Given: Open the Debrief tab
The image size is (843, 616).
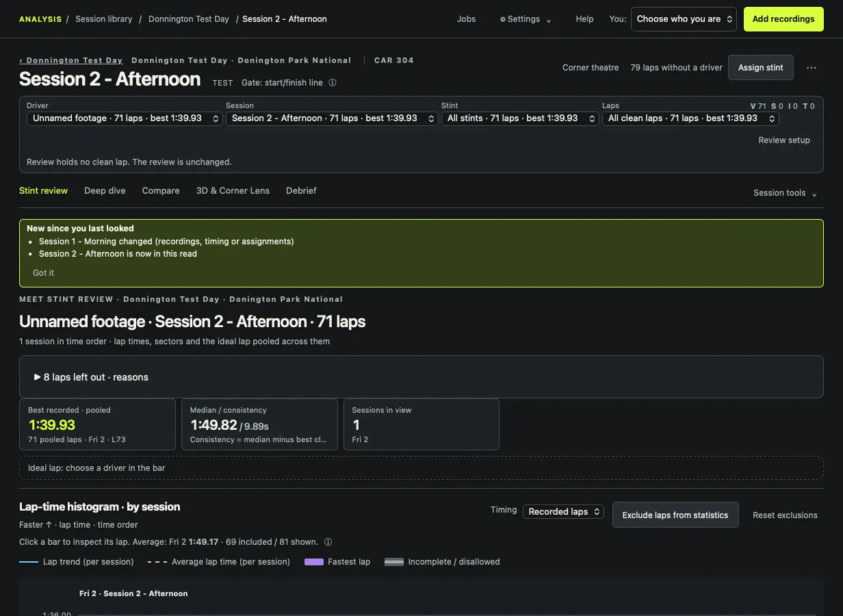Looking at the screenshot, I should point(301,191).
